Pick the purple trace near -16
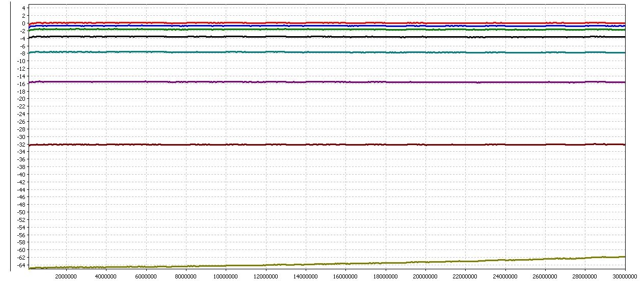This screenshot has width=644, height=281. [x=326, y=82]
